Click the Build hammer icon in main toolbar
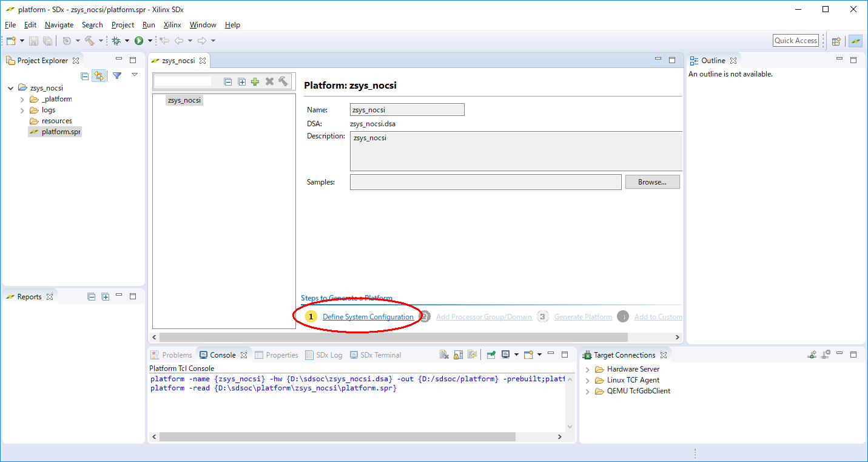The height and width of the screenshot is (462, 868). point(90,41)
